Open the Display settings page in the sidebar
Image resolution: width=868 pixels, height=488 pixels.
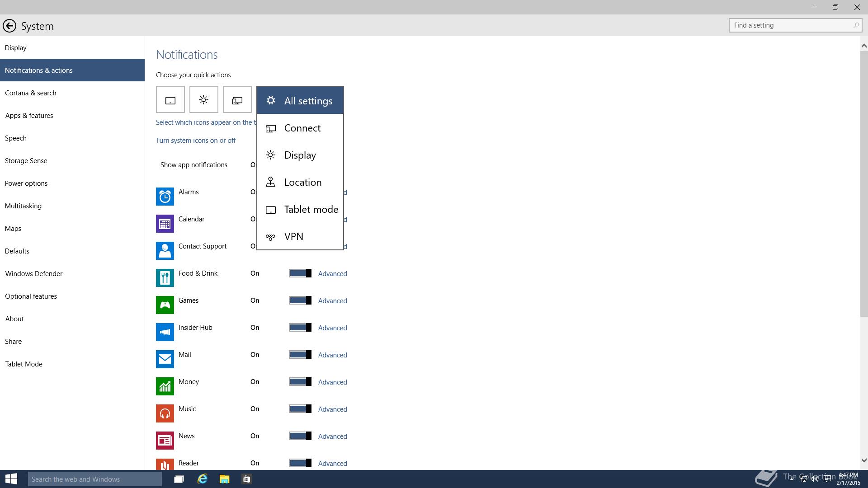72,47
